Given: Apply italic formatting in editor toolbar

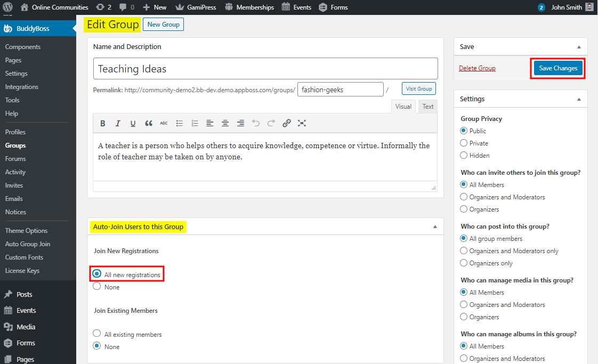Looking at the screenshot, I should (x=118, y=123).
